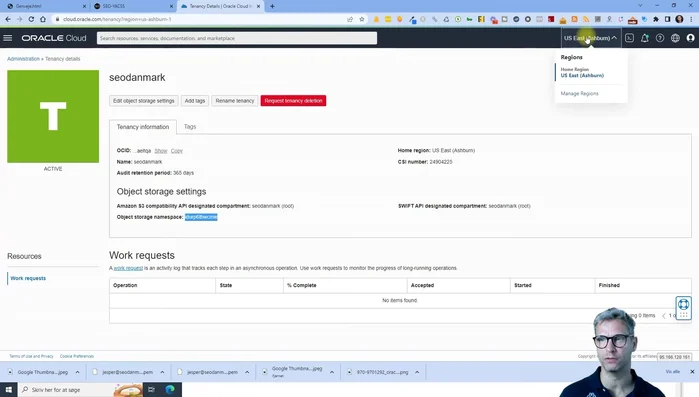Click the Rename tenancy button

(x=234, y=101)
